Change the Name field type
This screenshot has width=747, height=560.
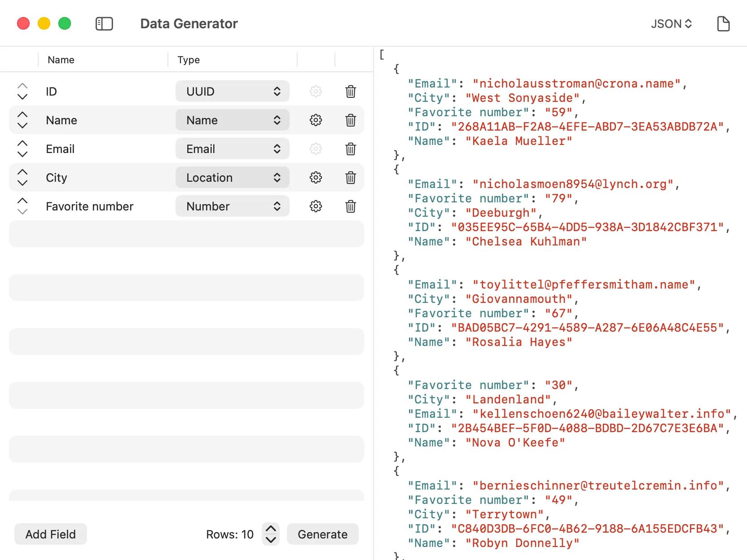[232, 120]
